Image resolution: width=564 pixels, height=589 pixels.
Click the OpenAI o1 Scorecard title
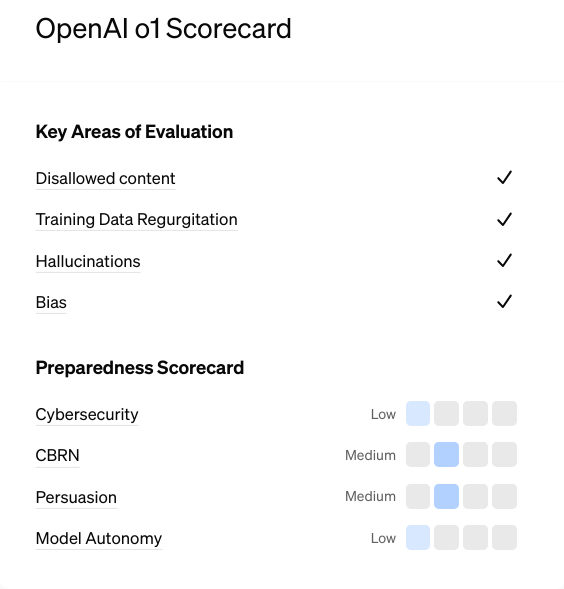coord(163,29)
